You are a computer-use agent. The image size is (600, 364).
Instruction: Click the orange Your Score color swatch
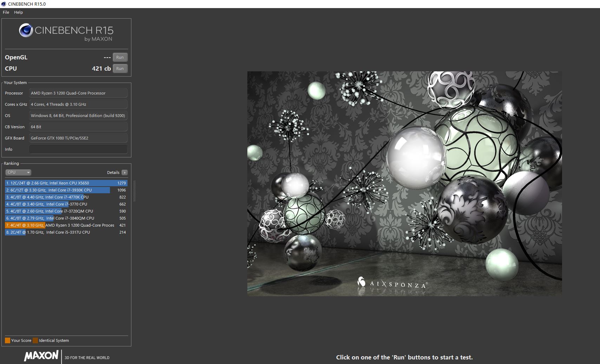(7, 340)
